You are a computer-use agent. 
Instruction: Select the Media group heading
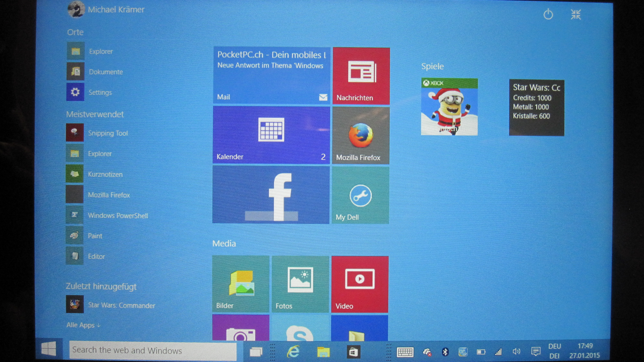coord(224,243)
